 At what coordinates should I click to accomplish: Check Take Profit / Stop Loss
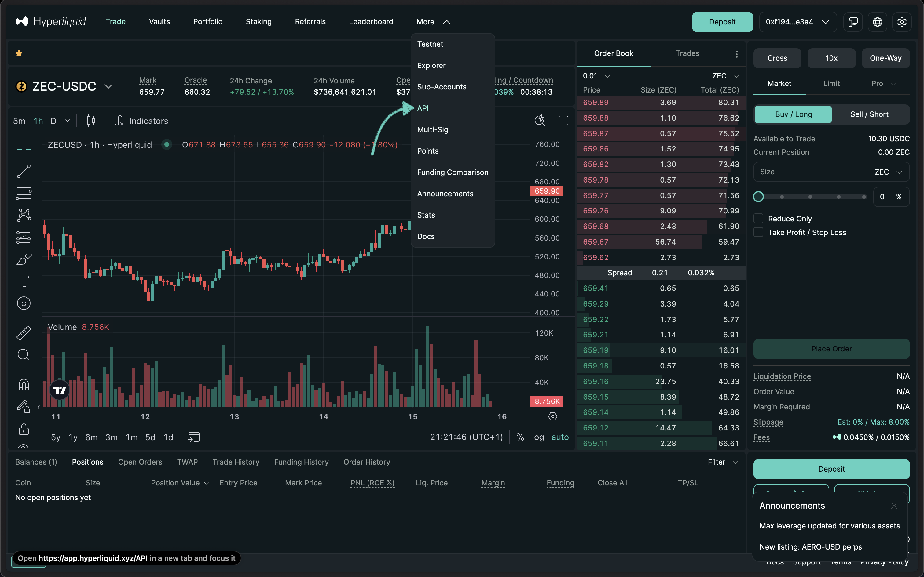pyautogui.click(x=758, y=232)
